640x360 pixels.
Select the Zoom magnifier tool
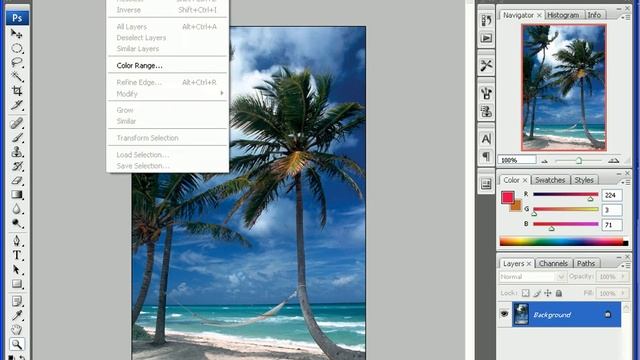click(x=16, y=344)
